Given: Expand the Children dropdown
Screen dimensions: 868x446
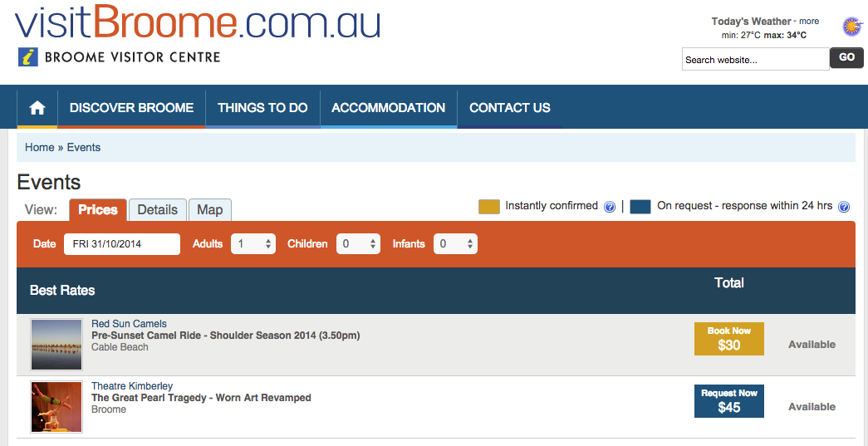Looking at the screenshot, I should (x=358, y=244).
